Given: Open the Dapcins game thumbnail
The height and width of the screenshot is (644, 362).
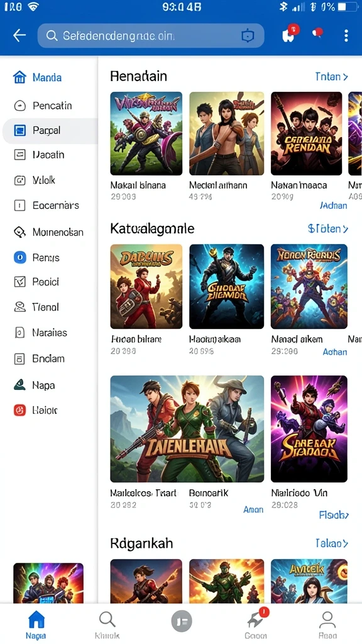Looking at the screenshot, I should coord(146,286).
